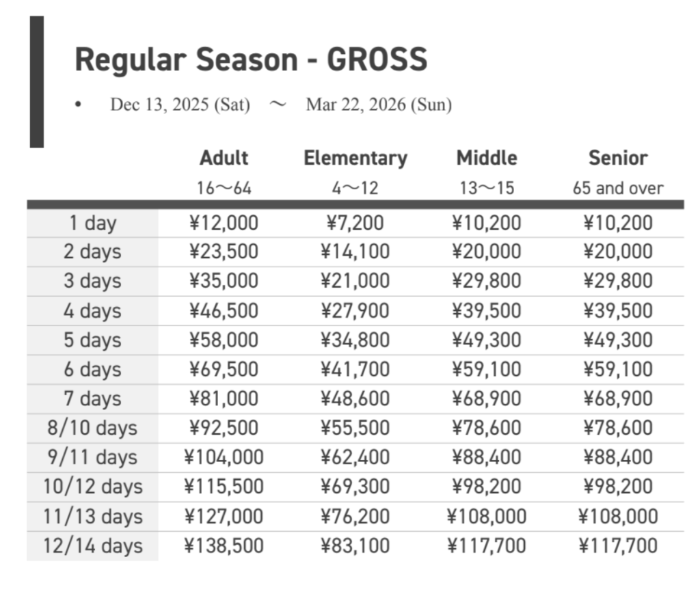
Task: Click the Middle 4 days price ¥39,500
Action: [x=486, y=311]
